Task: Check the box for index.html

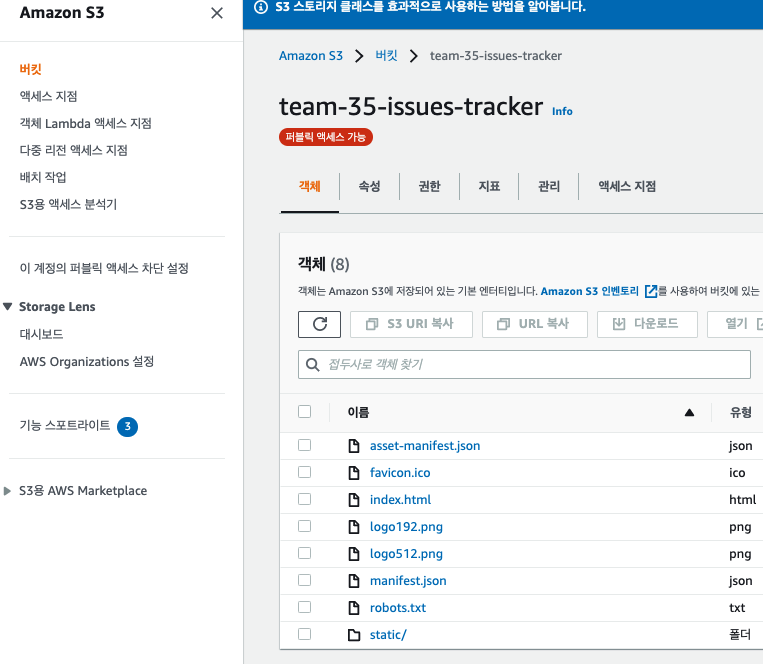Action: pyautogui.click(x=305, y=499)
